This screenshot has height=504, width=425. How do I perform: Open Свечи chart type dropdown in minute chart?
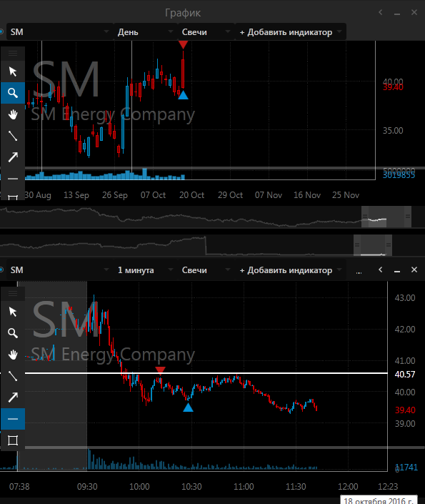(206, 270)
